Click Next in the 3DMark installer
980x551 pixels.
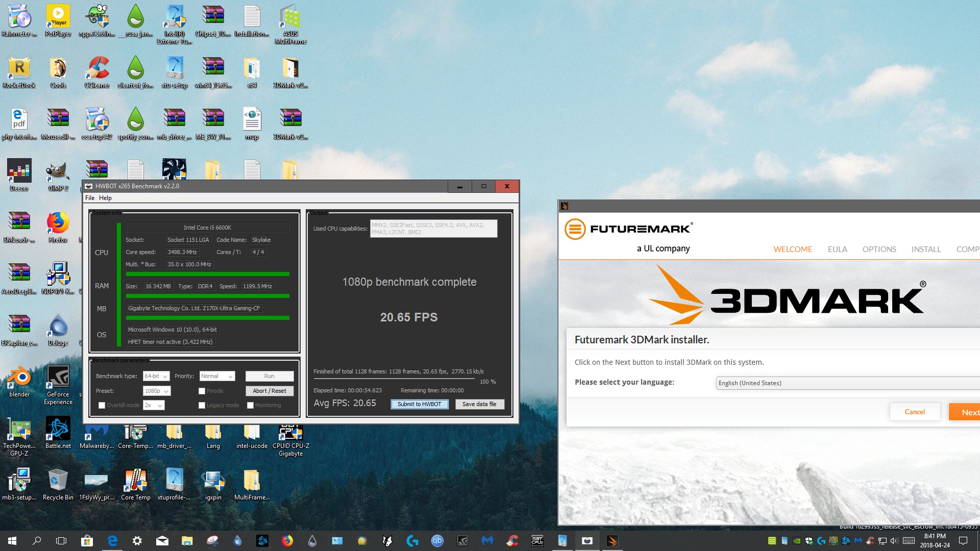click(964, 412)
